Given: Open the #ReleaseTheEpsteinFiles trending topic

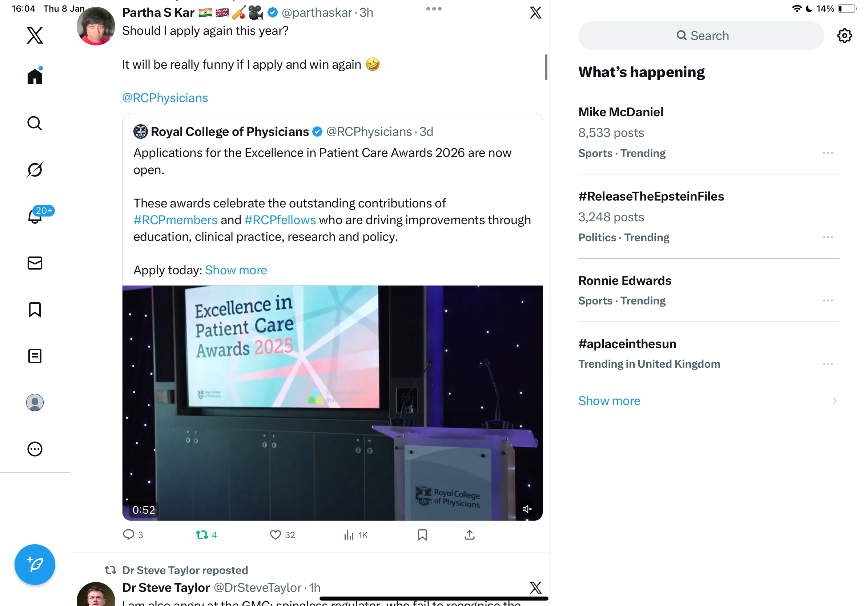Looking at the screenshot, I should [651, 197].
